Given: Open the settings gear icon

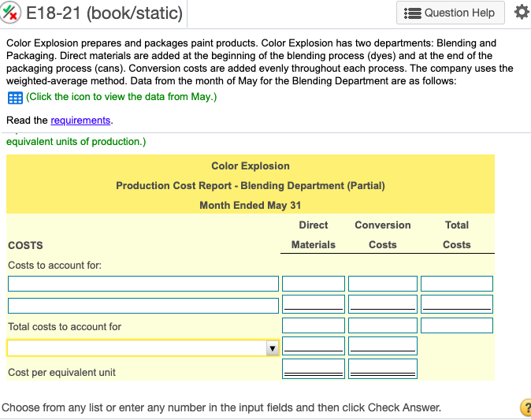Looking at the screenshot, I should point(522,13).
